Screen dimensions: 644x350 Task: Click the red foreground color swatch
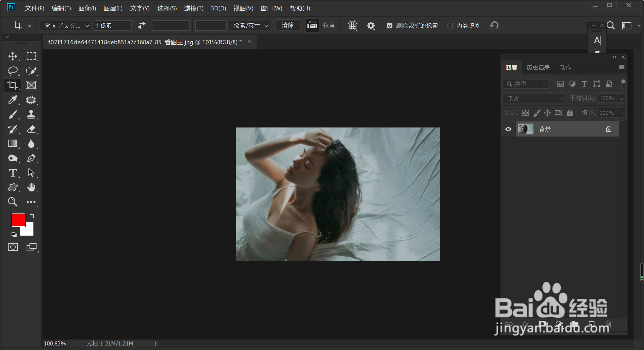coord(18,220)
